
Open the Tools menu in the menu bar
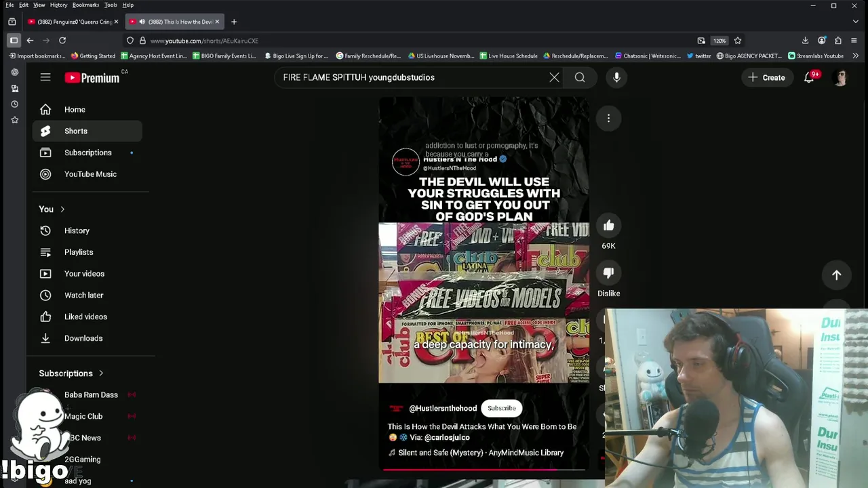pyautogui.click(x=111, y=5)
